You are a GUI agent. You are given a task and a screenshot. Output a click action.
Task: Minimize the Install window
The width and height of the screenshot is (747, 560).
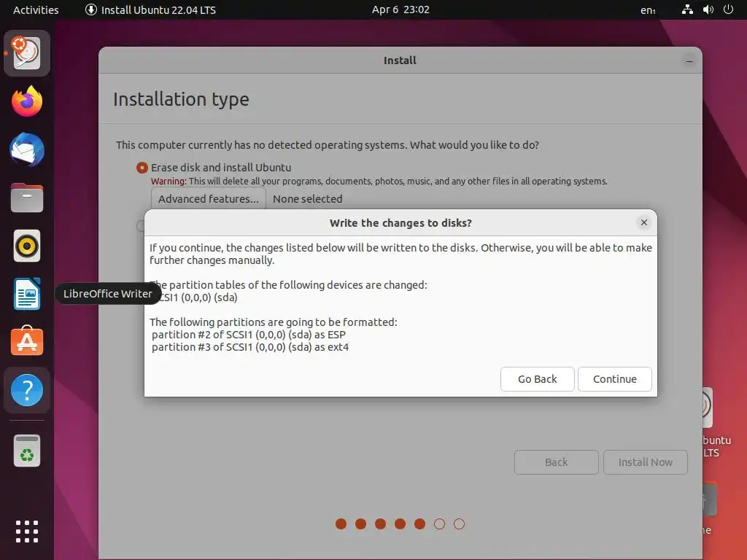(689, 61)
